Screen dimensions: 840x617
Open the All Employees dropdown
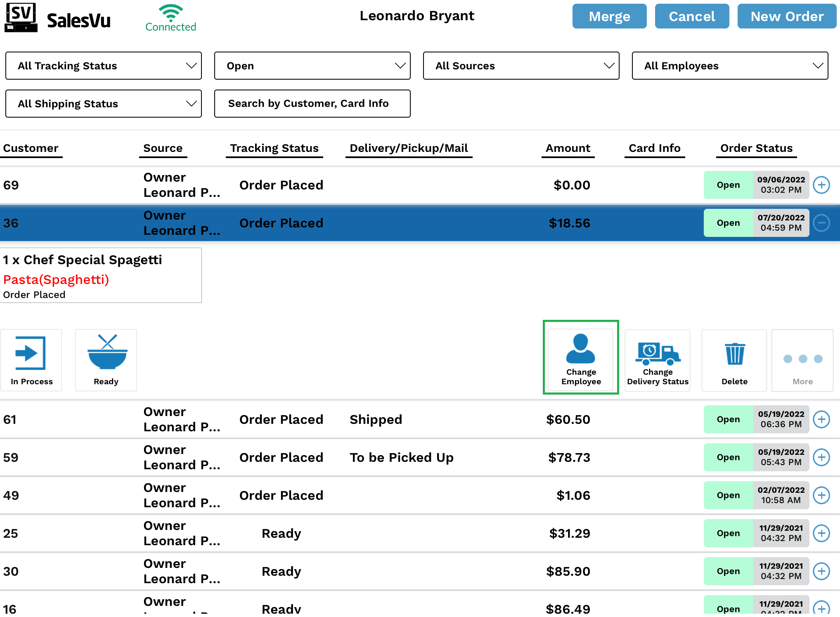coord(730,66)
